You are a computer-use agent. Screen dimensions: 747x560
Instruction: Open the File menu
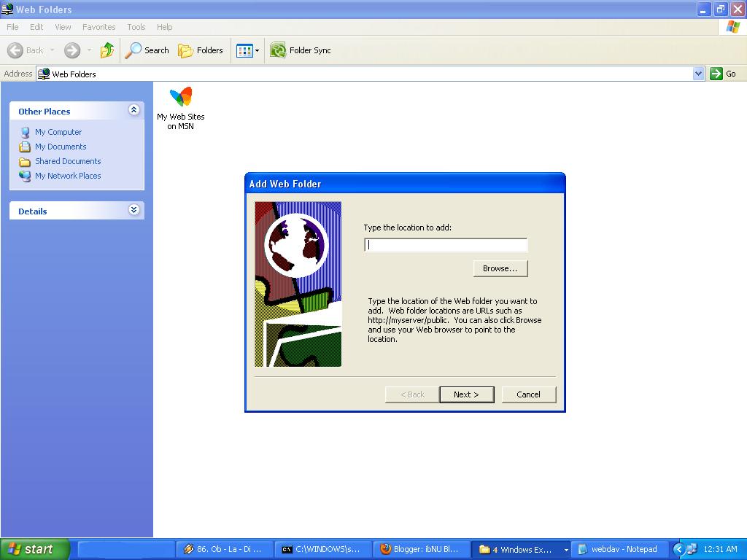(x=13, y=27)
